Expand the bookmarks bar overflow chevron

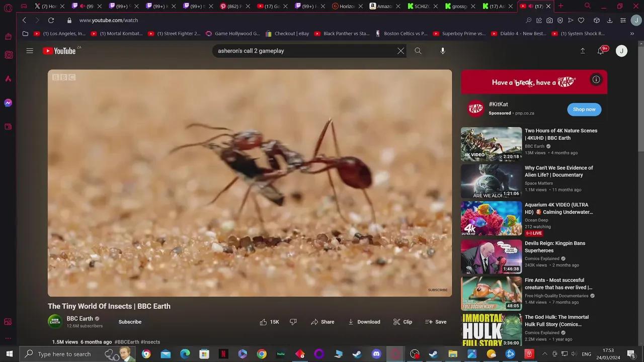click(x=632, y=34)
